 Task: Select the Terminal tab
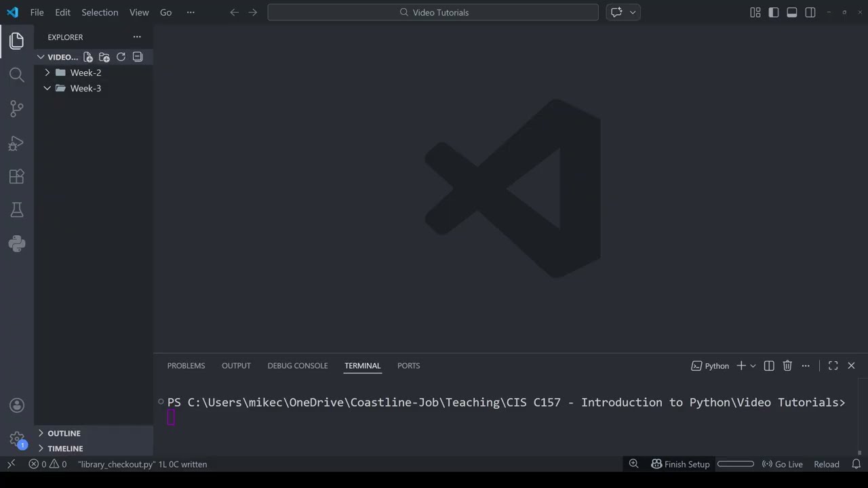[x=363, y=366]
